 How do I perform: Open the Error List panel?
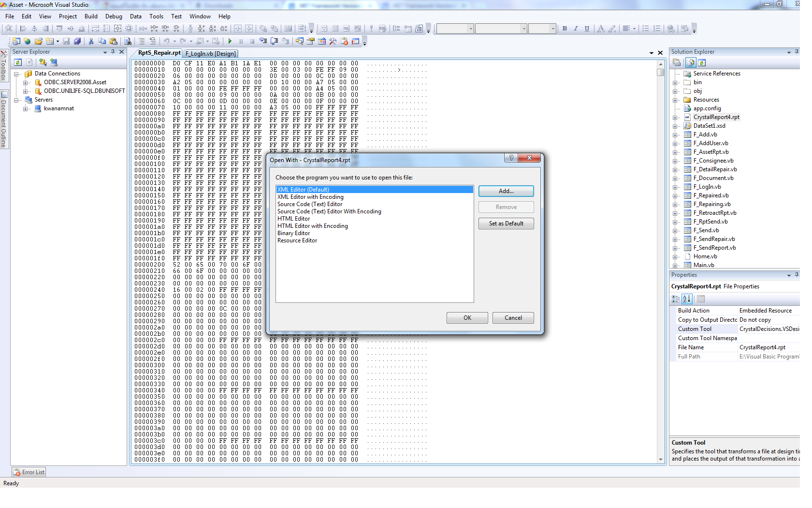click(29, 472)
